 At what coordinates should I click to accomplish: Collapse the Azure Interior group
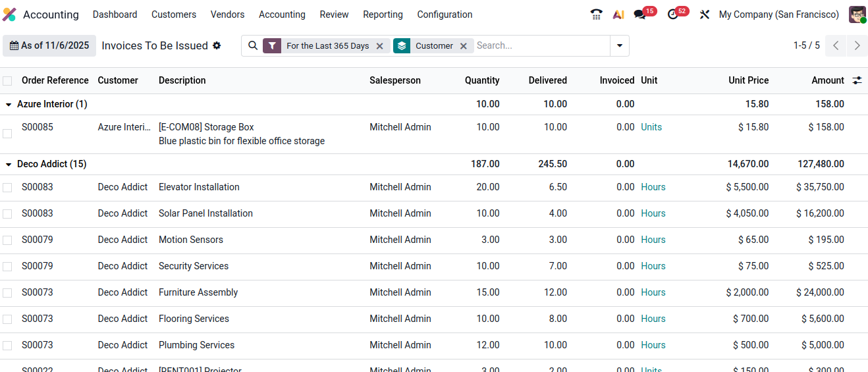[9, 105]
